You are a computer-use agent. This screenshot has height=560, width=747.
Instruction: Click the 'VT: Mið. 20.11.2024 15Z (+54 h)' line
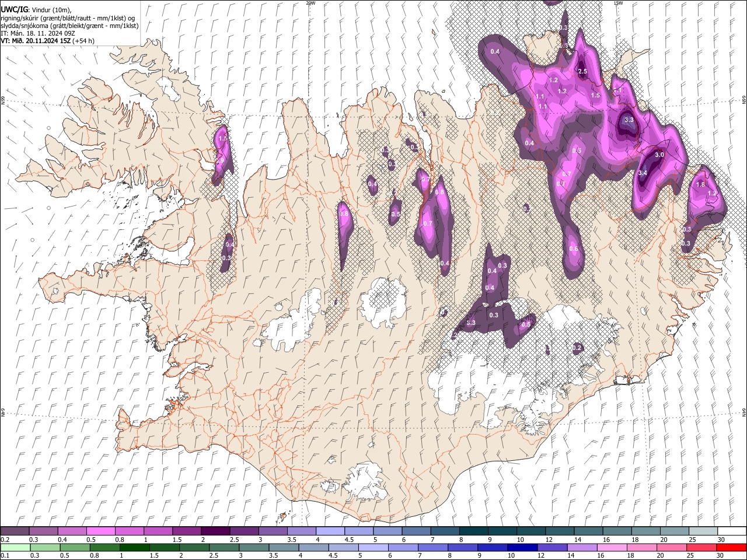click(47, 41)
